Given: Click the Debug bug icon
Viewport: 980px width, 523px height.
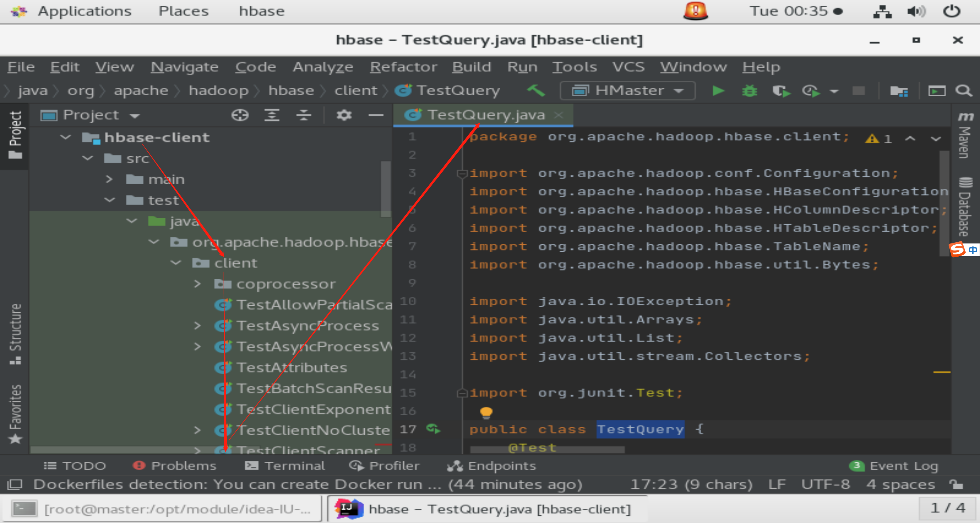Looking at the screenshot, I should coord(750,91).
